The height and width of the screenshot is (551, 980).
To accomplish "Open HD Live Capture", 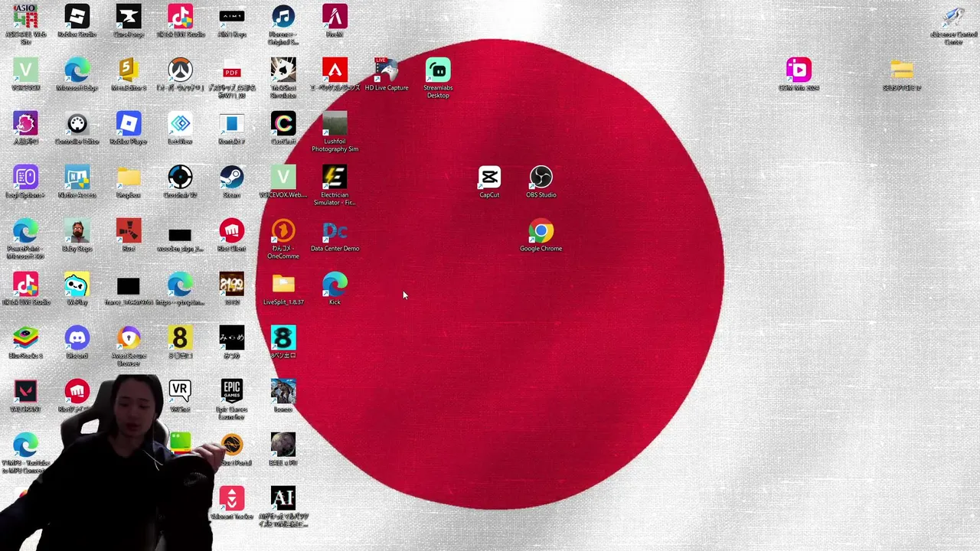I will [387, 70].
